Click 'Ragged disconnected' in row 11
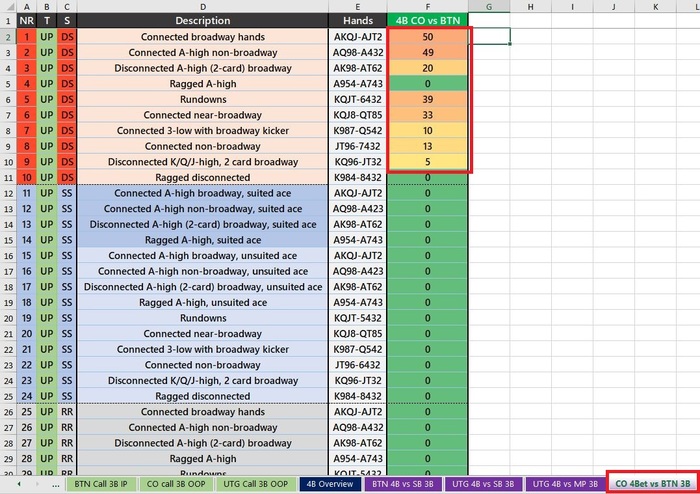Viewport: 700px width, 494px height. coord(203,178)
